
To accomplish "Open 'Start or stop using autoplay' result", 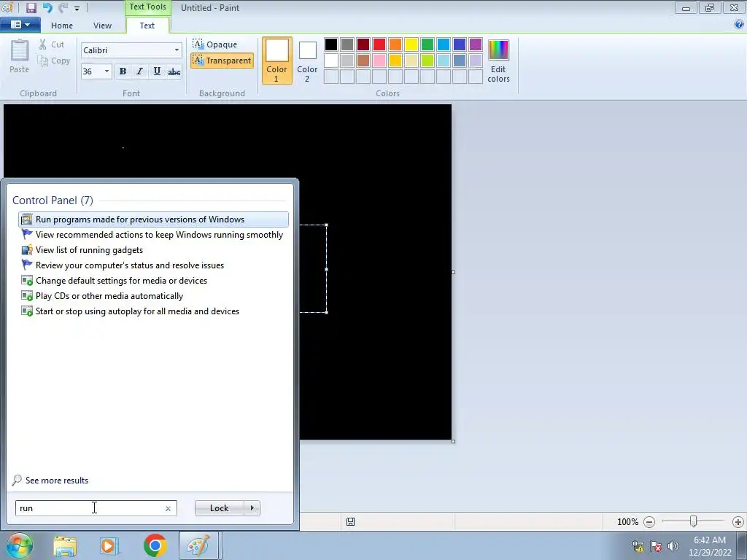I will click(x=153, y=311).
